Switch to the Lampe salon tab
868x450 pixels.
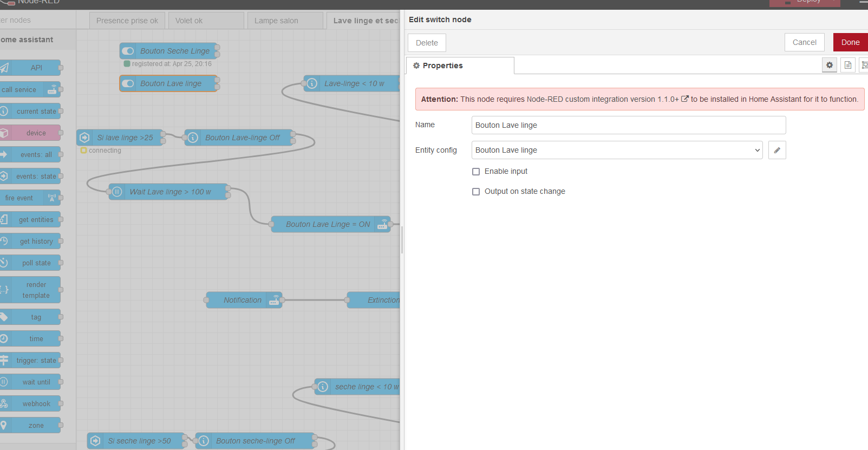pos(276,21)
